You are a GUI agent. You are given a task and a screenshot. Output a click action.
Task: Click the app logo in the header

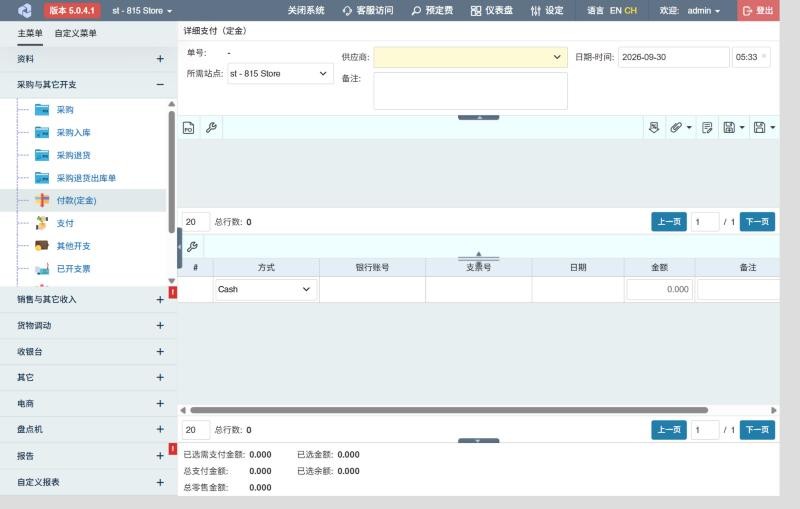24,10
